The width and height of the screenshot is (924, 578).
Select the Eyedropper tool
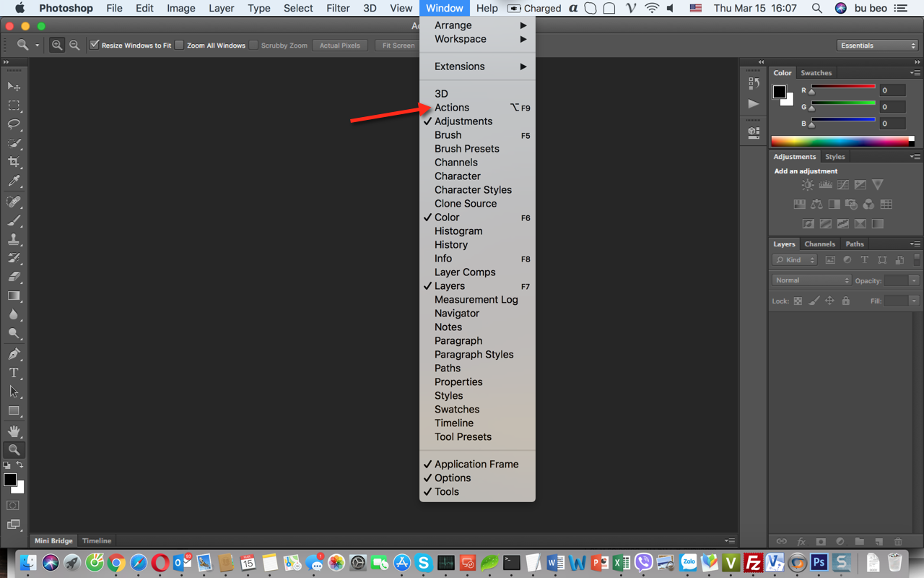14,181
